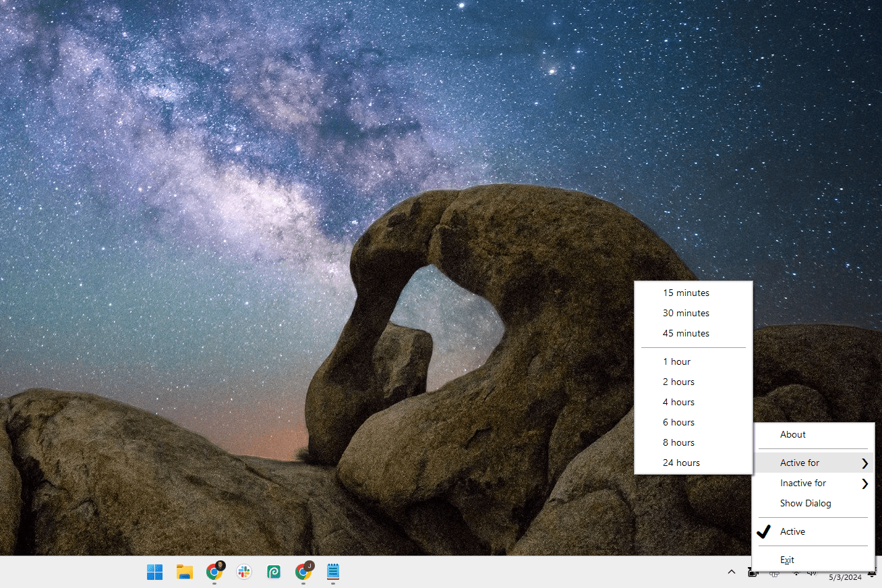
Task: Open the Notepad taskbar app
Action: pos(333,572)
